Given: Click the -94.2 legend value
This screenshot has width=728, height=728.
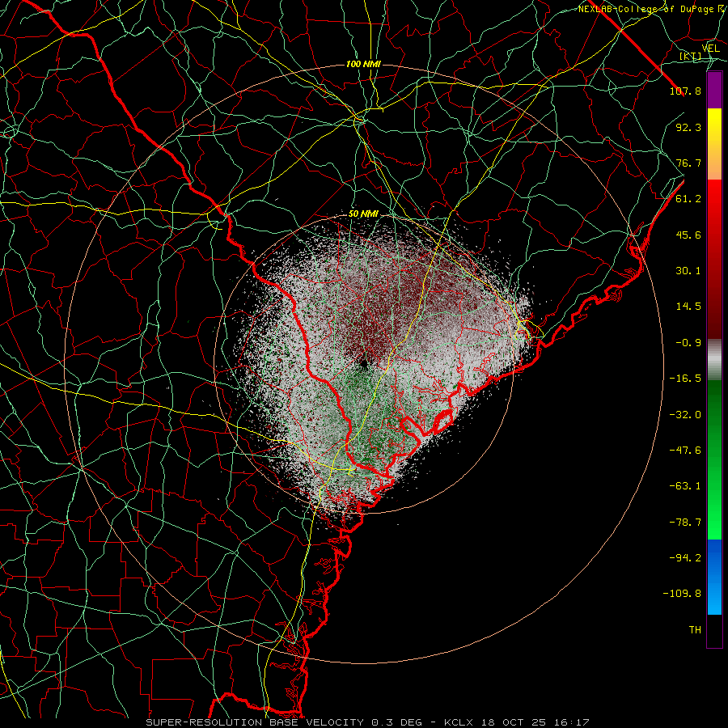Looking at the screenshot, I should coord(685,557).
